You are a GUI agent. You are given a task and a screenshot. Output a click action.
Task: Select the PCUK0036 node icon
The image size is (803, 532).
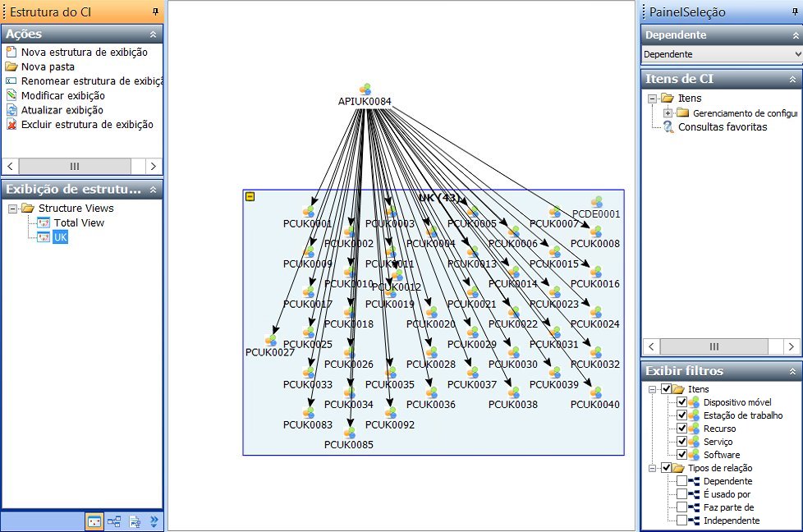click(x=432, y=392)
